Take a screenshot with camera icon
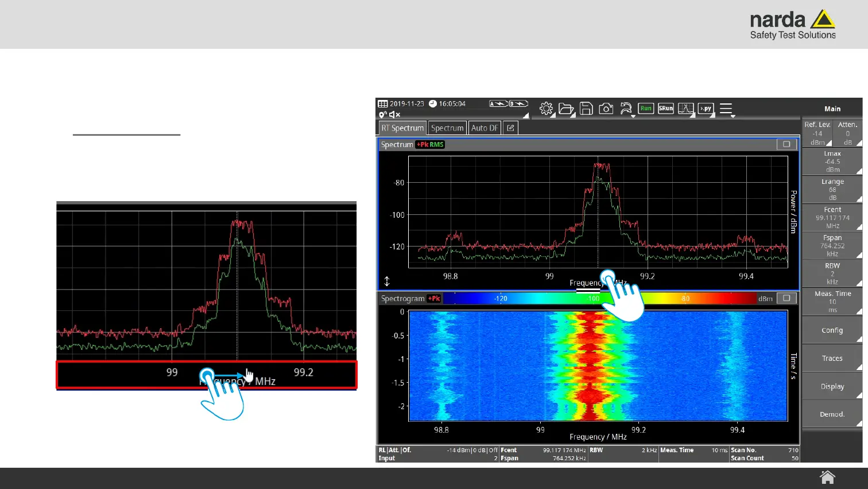 click(606, 109)
